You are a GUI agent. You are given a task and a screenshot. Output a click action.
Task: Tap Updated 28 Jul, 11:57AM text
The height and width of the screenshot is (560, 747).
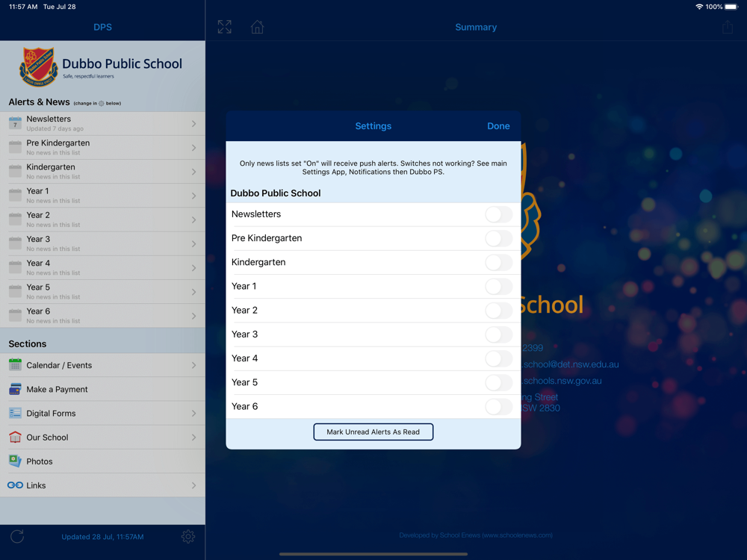click(x=102, y=537)
